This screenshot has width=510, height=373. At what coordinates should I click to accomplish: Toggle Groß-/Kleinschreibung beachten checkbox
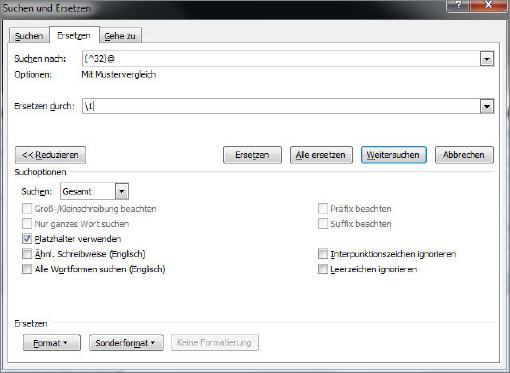tap(27, 209)
